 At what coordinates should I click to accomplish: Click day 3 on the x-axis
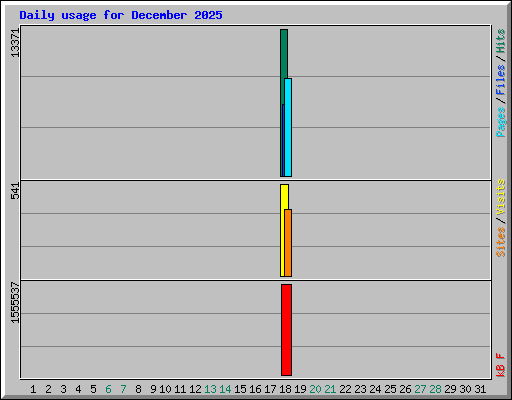click(x=63, y=389)
